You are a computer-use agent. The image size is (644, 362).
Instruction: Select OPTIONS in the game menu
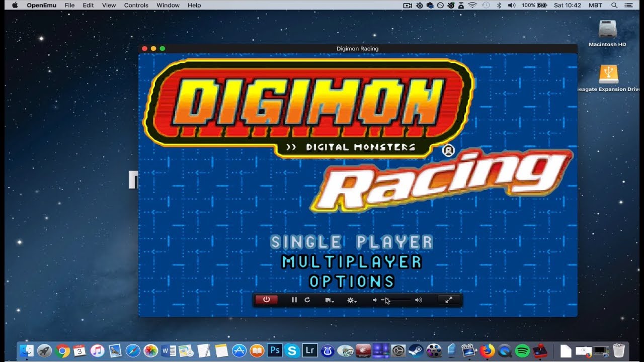click(x=352, y=282)
